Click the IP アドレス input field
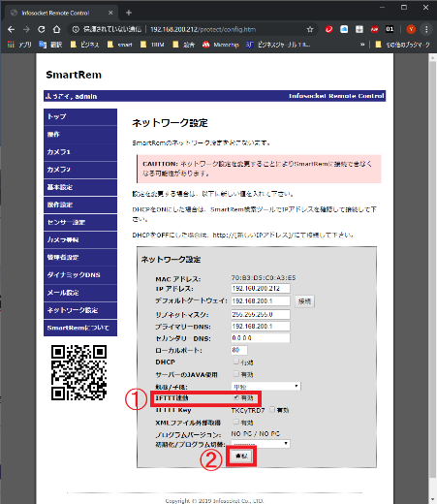 point(261,288)
